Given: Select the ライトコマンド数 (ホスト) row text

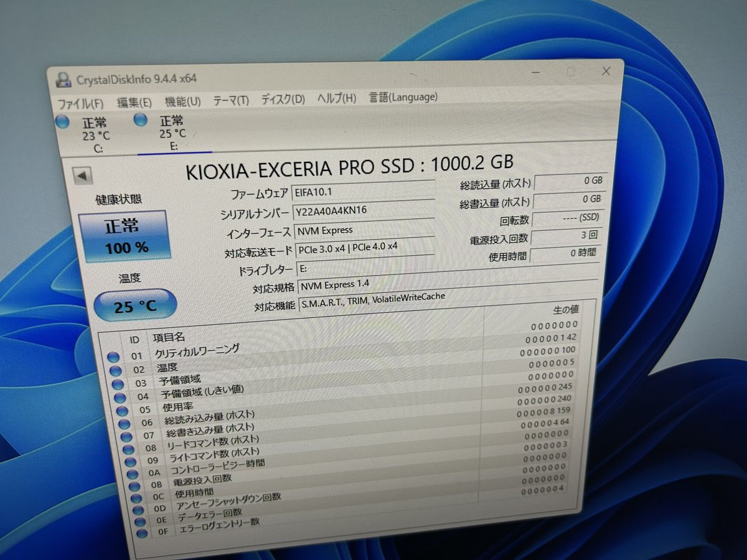Looking at the screenshot, I should point(215,455).
